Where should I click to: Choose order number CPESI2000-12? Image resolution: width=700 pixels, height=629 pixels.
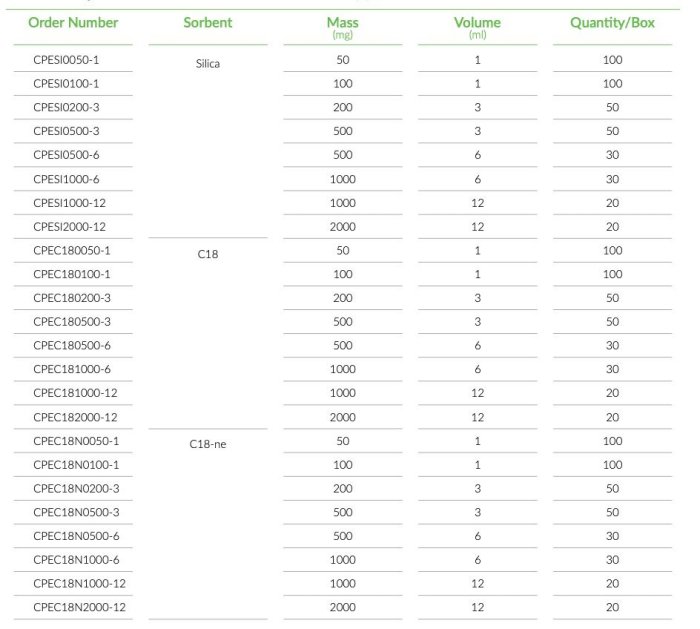(69, 227)
